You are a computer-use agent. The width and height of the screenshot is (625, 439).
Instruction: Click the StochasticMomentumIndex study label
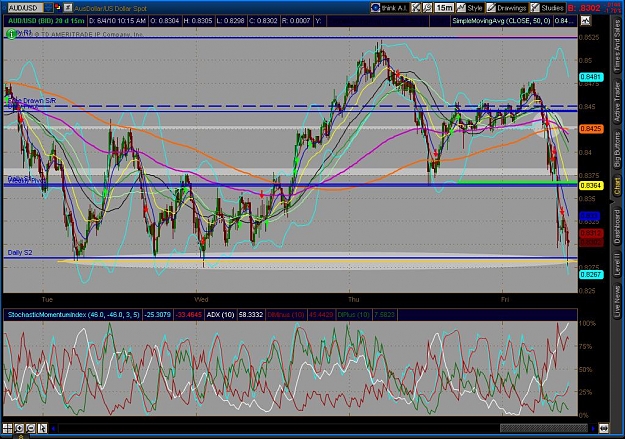(73, 315)
